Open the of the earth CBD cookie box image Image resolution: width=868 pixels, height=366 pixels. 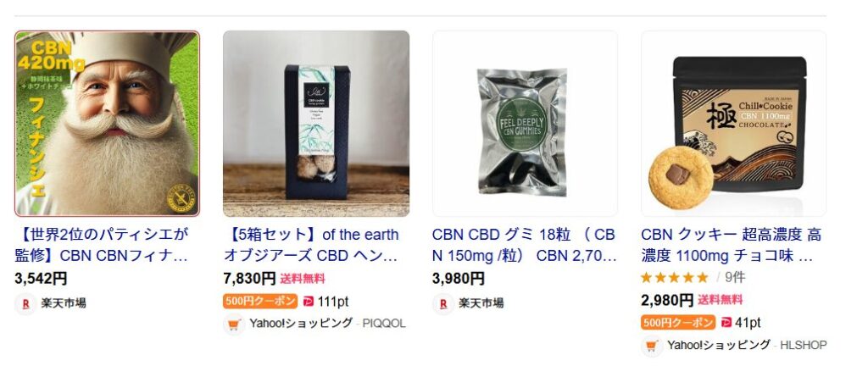[316, 124]
